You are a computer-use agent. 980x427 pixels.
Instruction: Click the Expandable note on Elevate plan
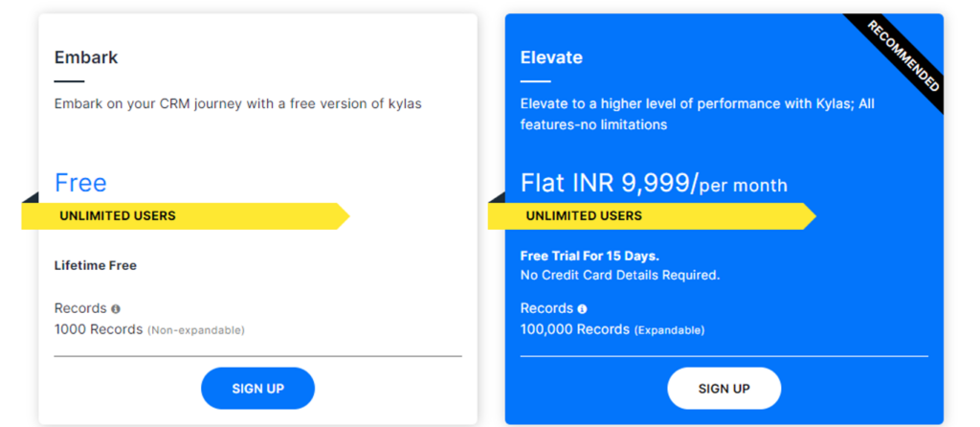click(669, 330)
